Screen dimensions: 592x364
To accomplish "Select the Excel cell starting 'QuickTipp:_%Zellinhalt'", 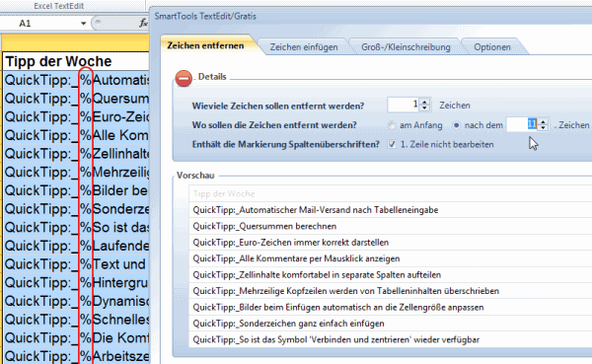I will point(76,153).
